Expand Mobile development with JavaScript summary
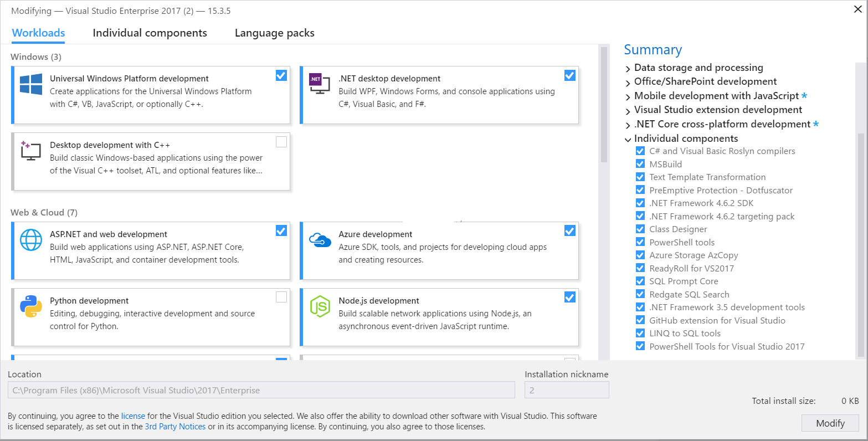Image resolution: width=868 pixels, height=441 pixels. (628, 97)
